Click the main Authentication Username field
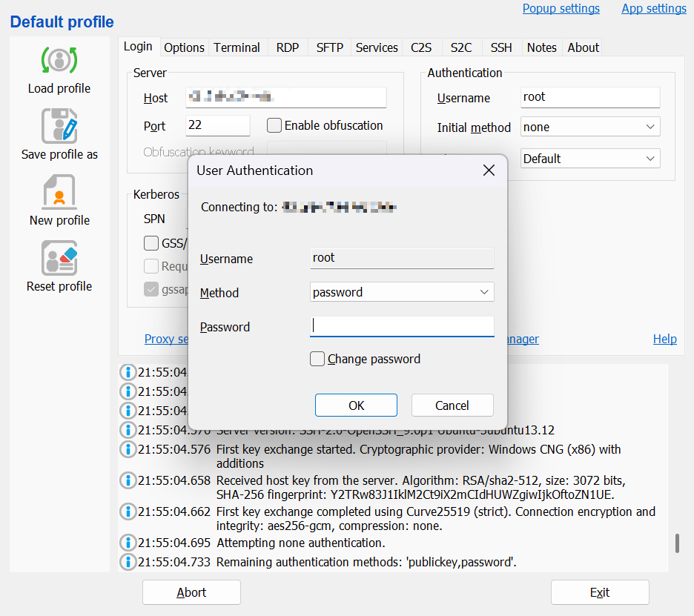This screenshot has height=616, width=694. [x=590, y=97]
